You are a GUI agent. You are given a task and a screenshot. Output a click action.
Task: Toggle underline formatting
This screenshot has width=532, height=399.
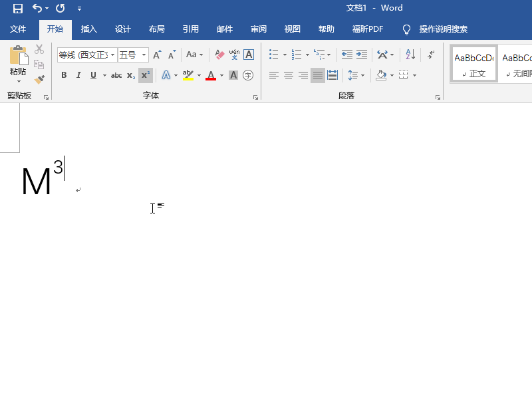[x=93, y=75]
